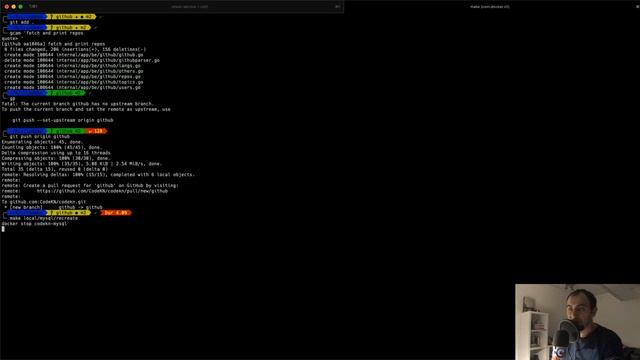Close the terminal window with the red button
640x360 pixels.
pyautogui.click(x=7, y=7)
